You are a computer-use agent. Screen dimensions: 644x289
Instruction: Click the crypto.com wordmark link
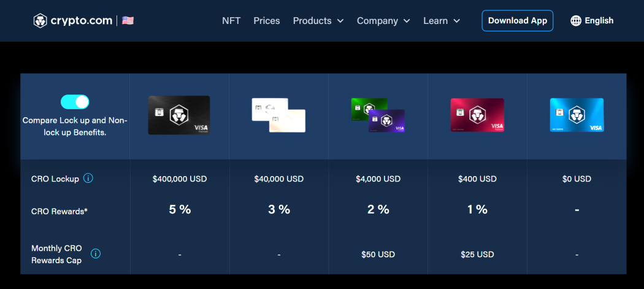[x=82, y=20]
